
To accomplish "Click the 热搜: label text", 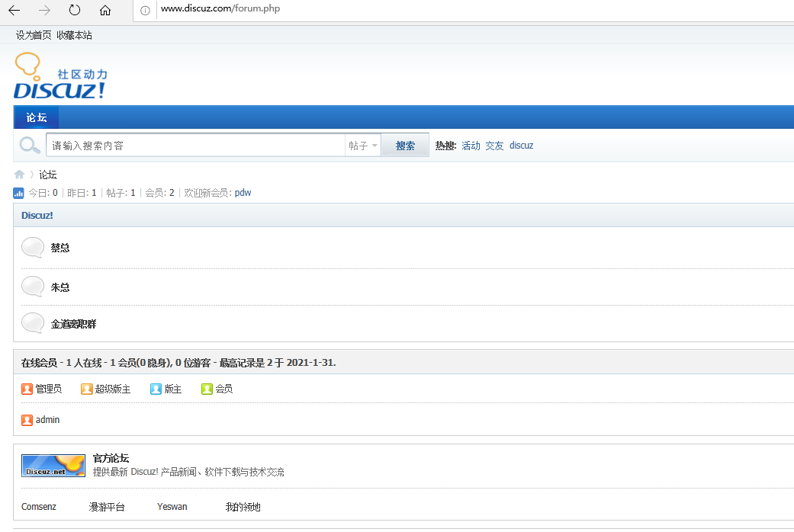I will pyautogui.click(x=445, y=146).
